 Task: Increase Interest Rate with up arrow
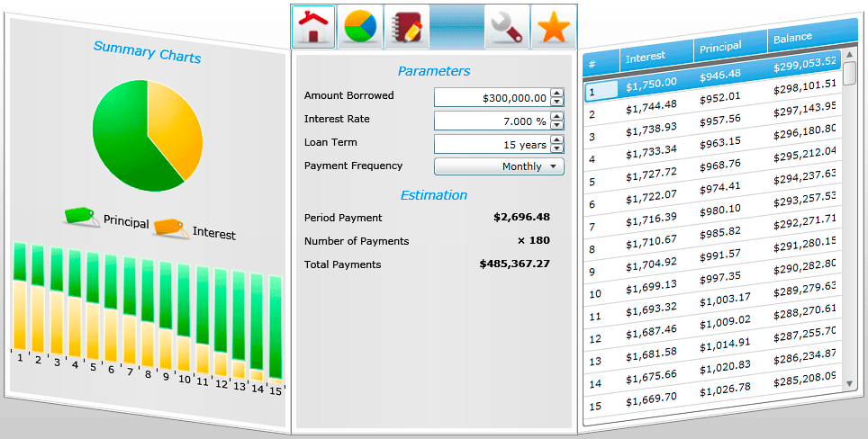557,117
